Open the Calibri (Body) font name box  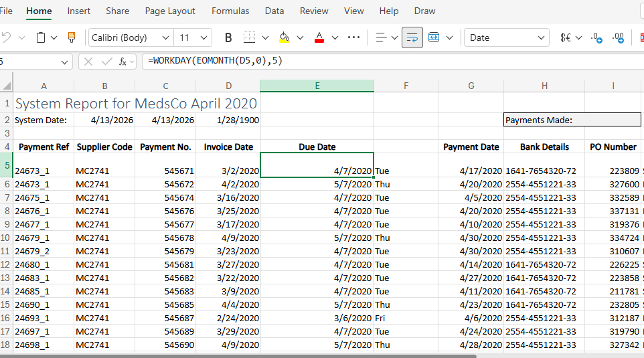pyautogui.click(x=130, y=37)
